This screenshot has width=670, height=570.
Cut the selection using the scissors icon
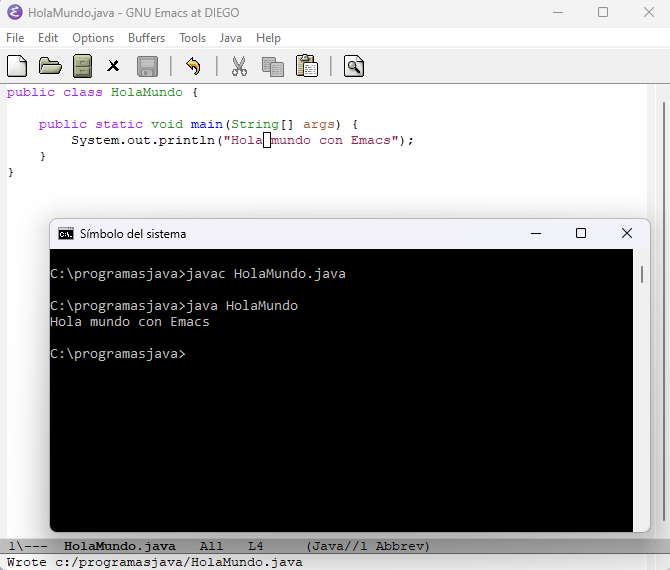point(239,66)
